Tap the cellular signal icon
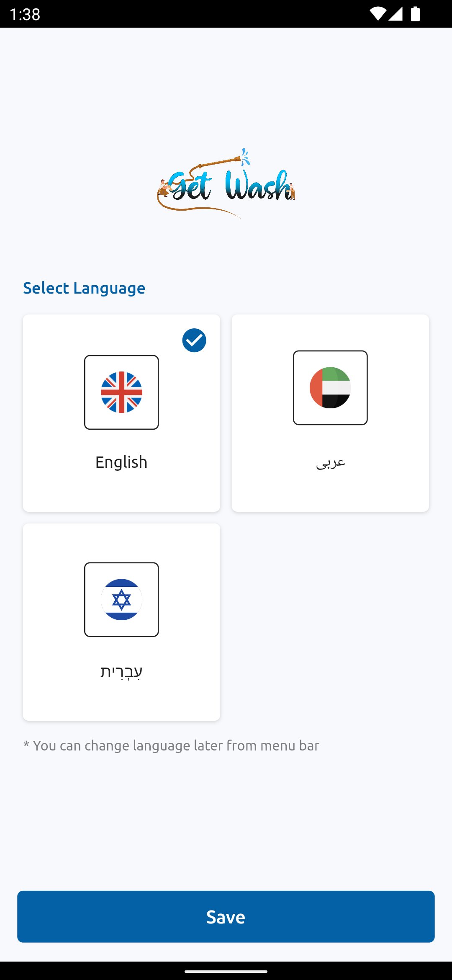The width and height of the screenshot is (452, 980). coord(395,14)
